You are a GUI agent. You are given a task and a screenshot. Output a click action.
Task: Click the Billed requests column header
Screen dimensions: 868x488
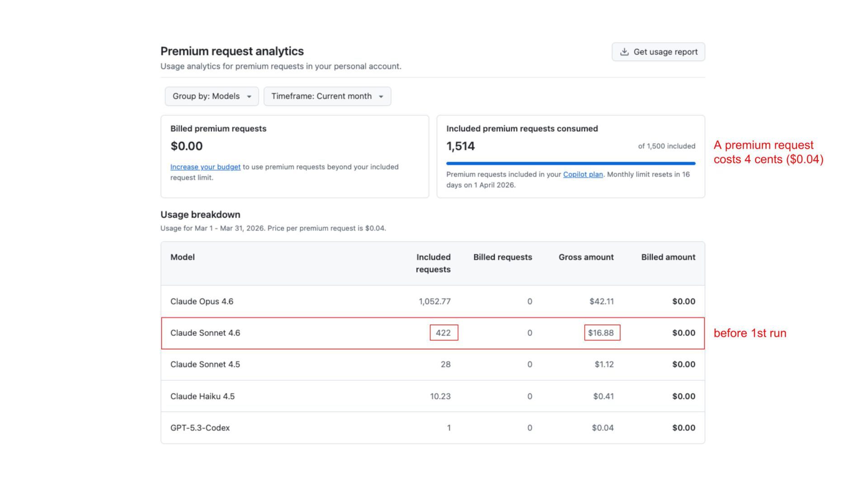[502, 257]
